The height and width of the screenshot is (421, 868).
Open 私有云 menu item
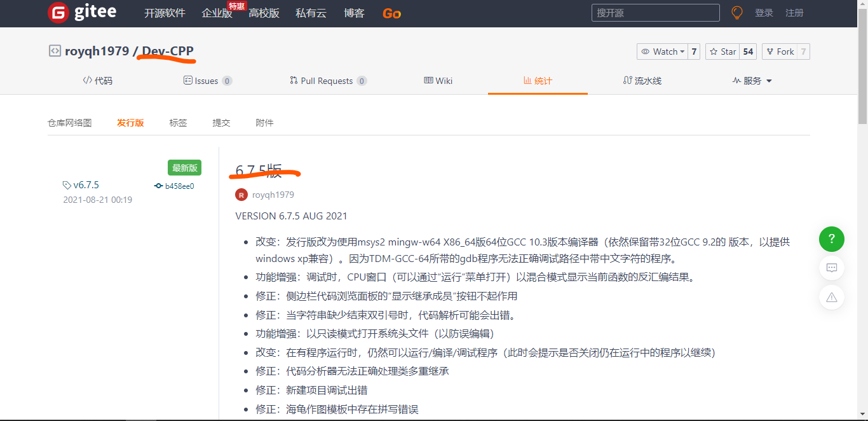pos(311,13)
